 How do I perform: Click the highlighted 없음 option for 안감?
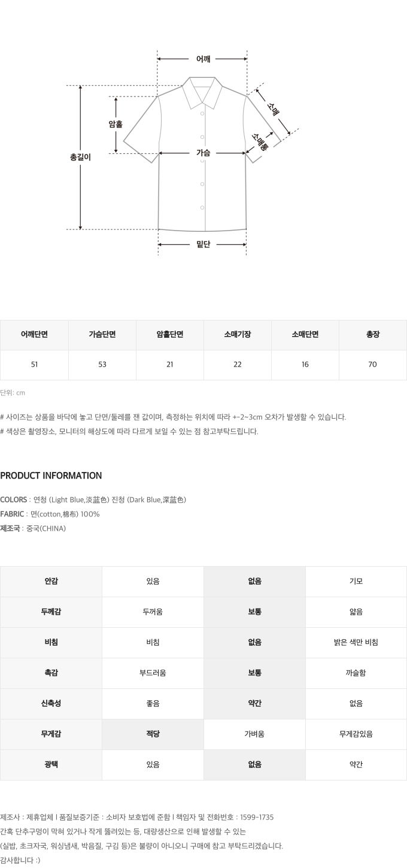coord(254,582)
